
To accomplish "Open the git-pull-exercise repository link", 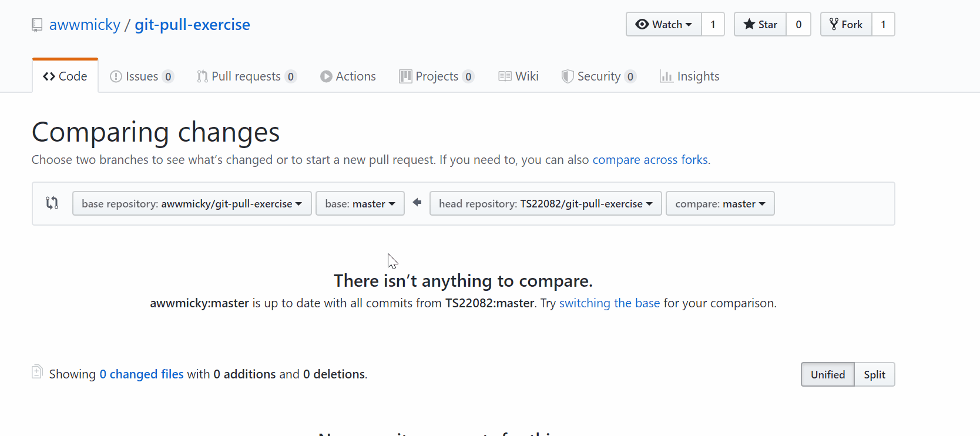I will pos(192,25).
